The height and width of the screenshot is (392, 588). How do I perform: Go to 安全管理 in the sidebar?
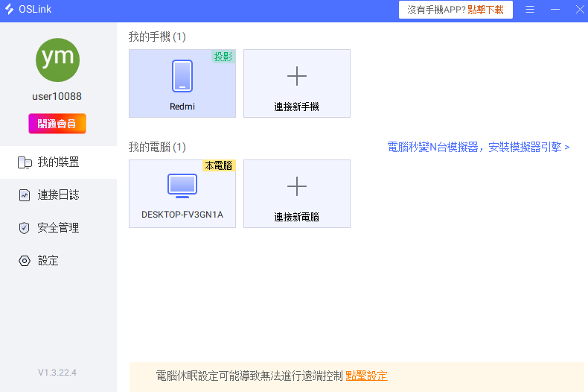tap(58, 228)
